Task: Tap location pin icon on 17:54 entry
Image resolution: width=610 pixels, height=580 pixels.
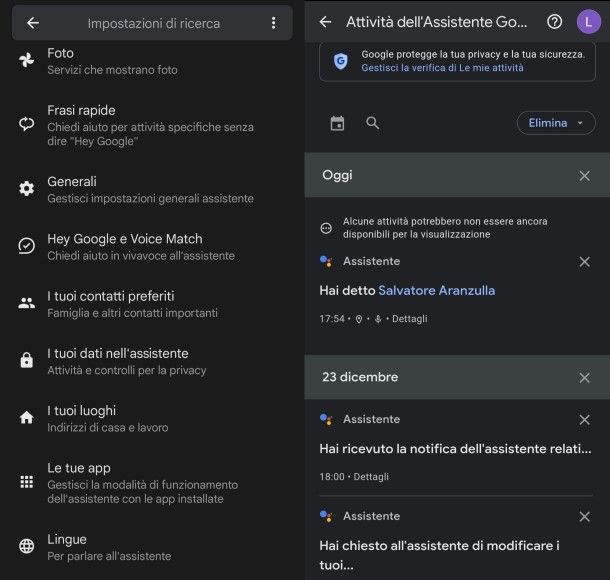Action: tap(359, 319)
